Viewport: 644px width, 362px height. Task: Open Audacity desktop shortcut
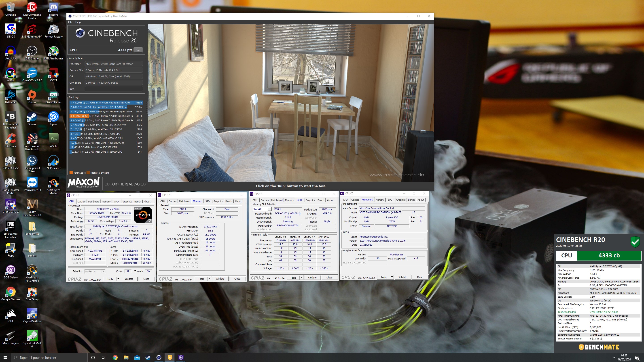point(11,53)
